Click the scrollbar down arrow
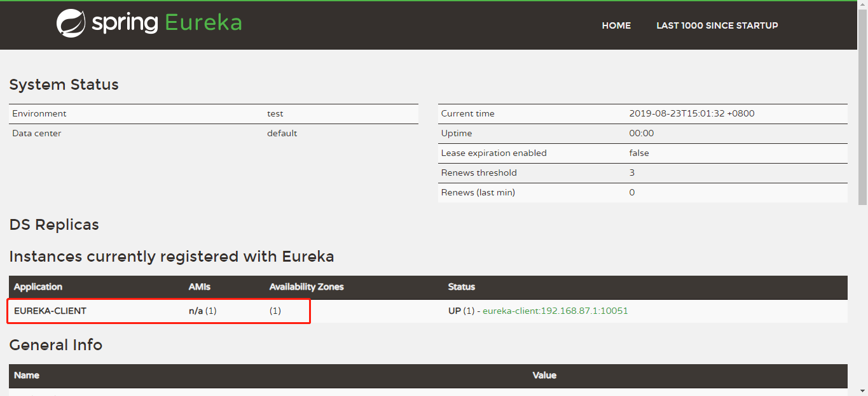Viewport: 868px width, 396px height. click(x=863, y=391)
